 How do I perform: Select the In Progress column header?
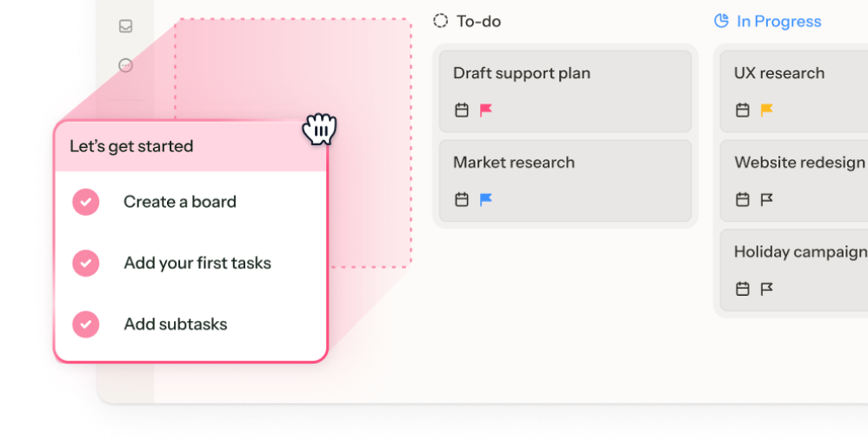[778, 21]
